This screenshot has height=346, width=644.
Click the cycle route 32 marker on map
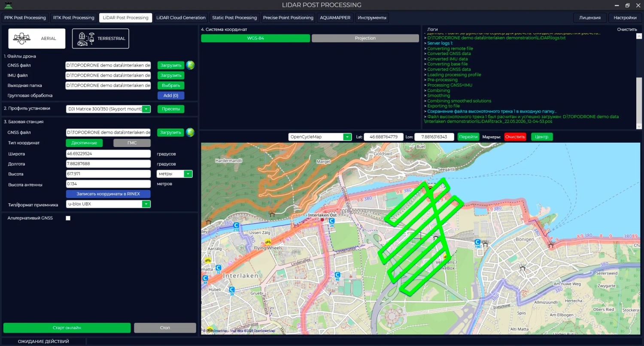tap(218, 268)
